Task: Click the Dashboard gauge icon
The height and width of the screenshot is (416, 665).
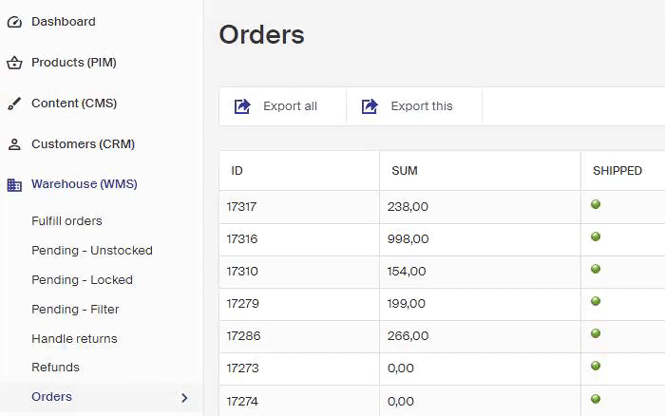Action: (x=14, y=22)
